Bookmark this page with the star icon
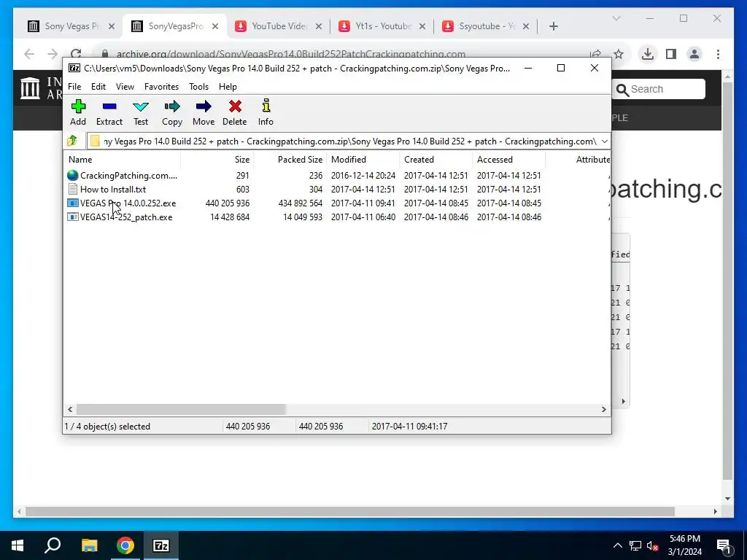 (x=619, y=54)
